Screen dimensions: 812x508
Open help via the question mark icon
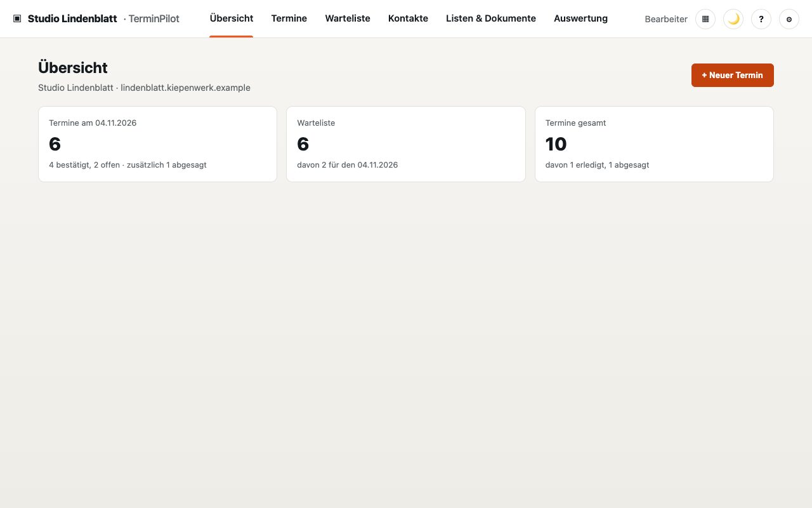click(x=761, y=19)
